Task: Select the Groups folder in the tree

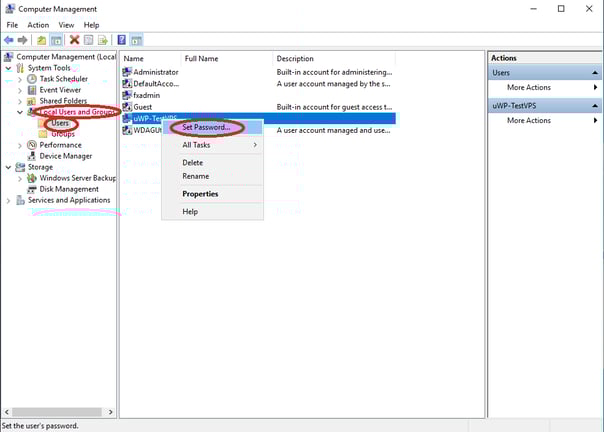Action: point(62,134)
